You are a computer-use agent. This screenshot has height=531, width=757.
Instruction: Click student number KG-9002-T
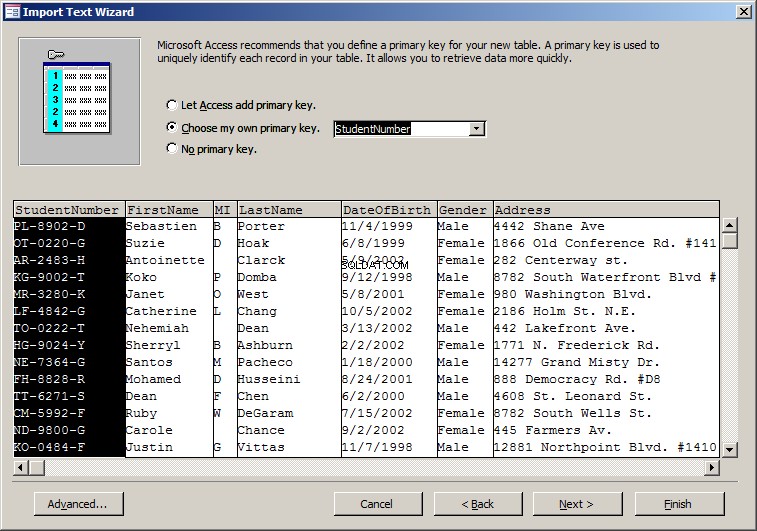(49, 277)
